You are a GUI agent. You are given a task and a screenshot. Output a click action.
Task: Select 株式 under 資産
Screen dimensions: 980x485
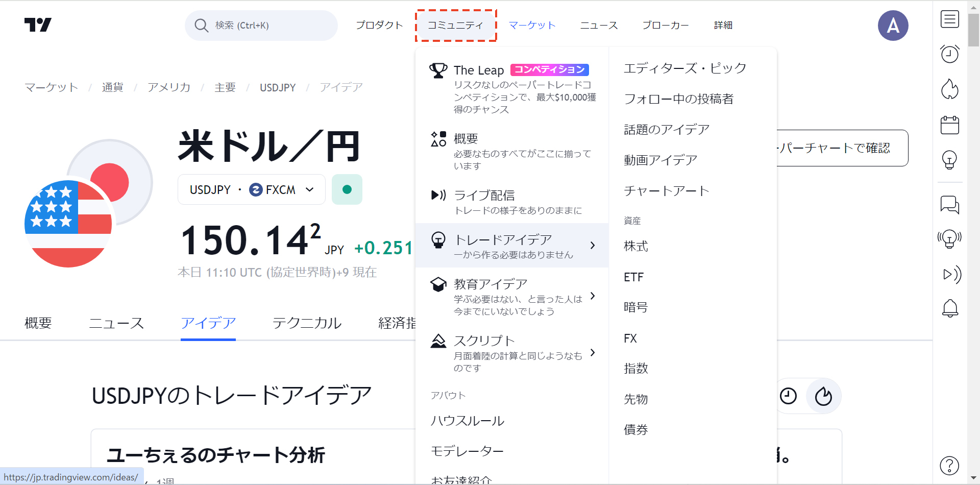(x=636, y=247)
